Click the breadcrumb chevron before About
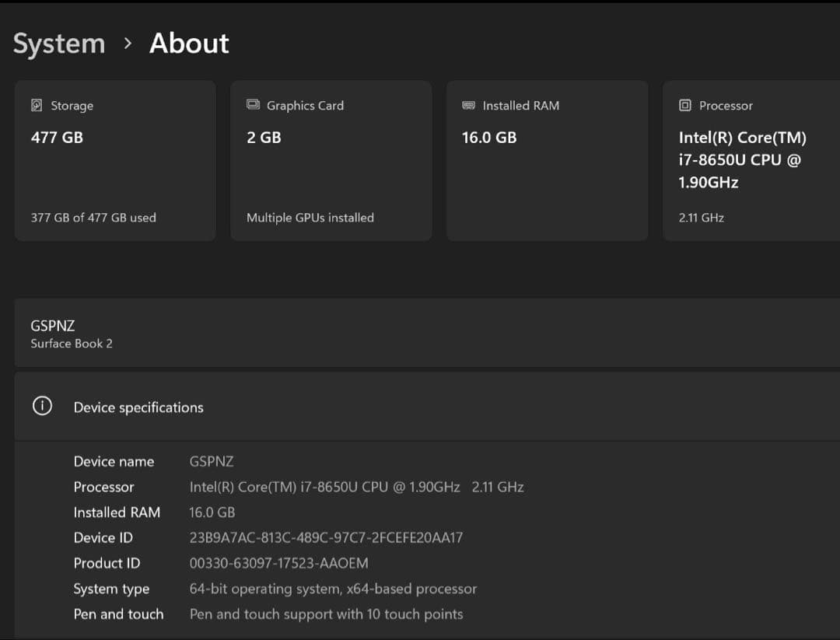The image size is (840, 640). coord(128,44)
